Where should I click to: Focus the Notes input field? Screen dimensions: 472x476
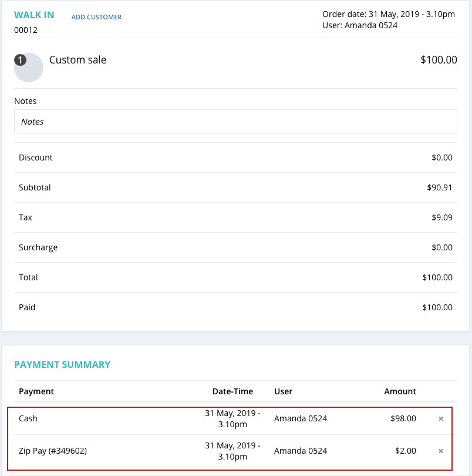point(235,122)
